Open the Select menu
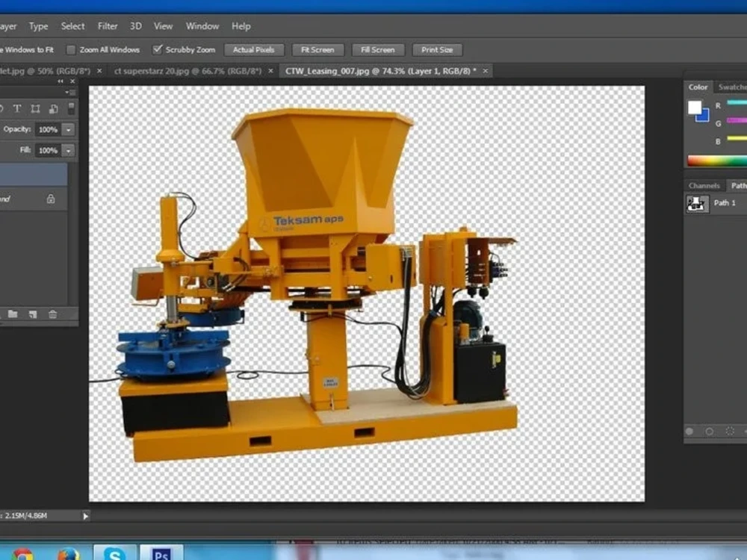 tap(72, 26)
